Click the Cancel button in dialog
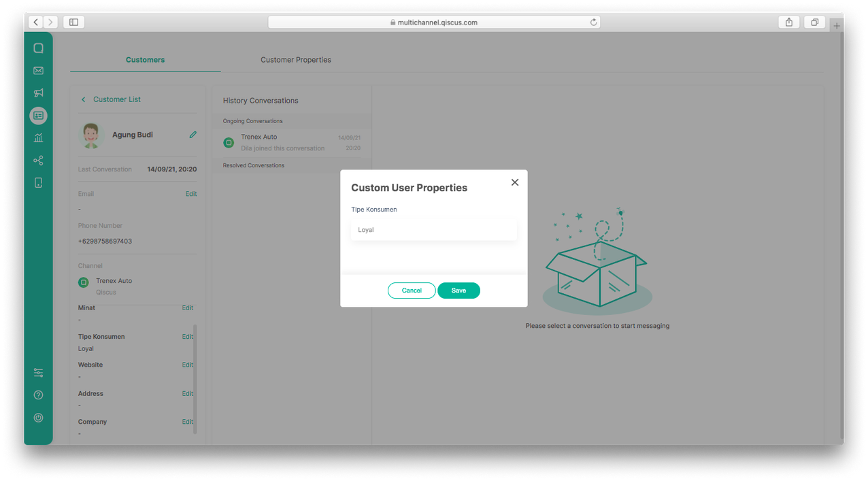Viewport: 868px width, 481px height. pos(412,291)
